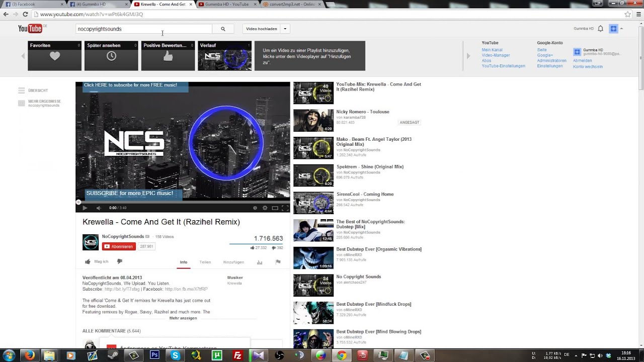
Task: Like the video with thumbs up
Action: click(88, 261)
